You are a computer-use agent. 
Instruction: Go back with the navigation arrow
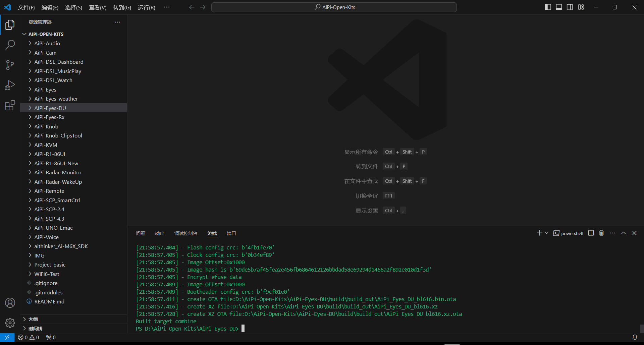(192, 7)
